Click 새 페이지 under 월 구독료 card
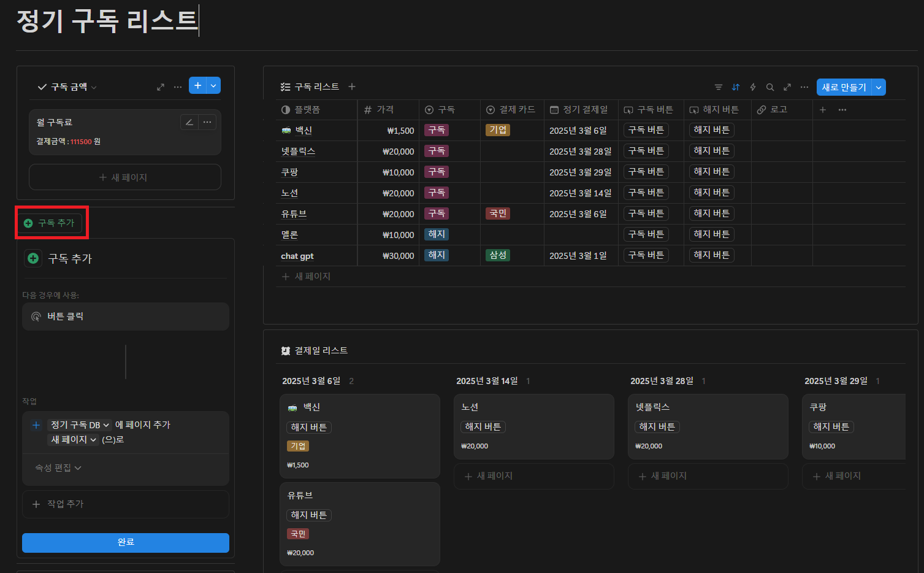Viewport: 924px width, 573px height. pos(125,177)
